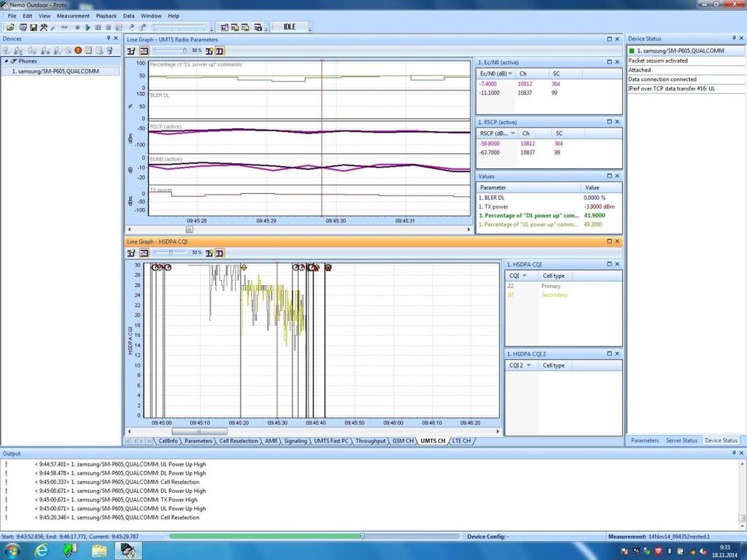
Task: Pin the Devices panel
Action: click(108, 38)
